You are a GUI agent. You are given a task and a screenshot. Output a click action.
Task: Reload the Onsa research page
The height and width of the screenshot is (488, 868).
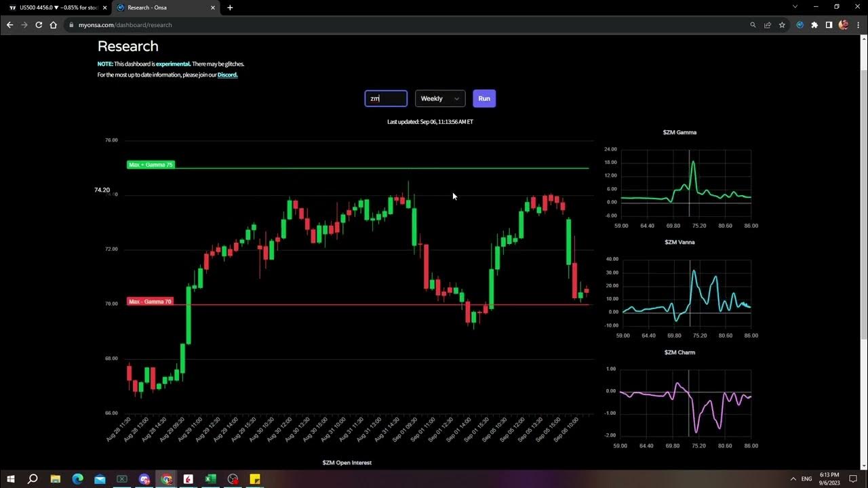pos(39,24)
